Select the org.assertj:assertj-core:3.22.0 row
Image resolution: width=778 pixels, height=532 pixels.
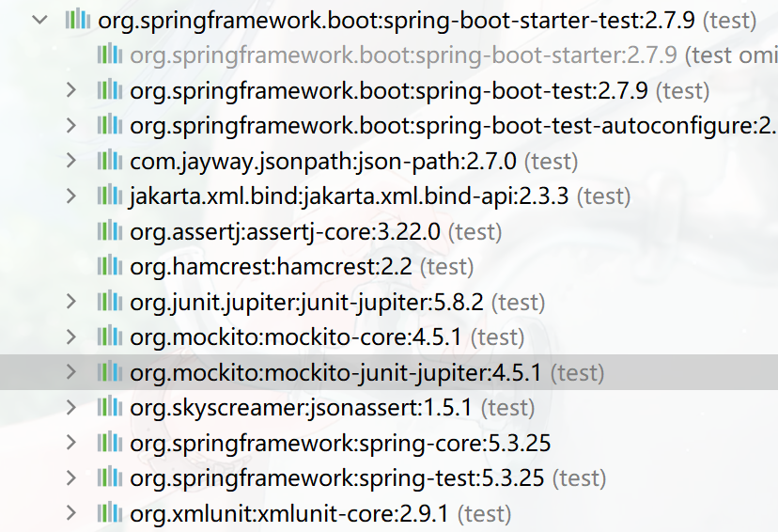tap(389, 232)
